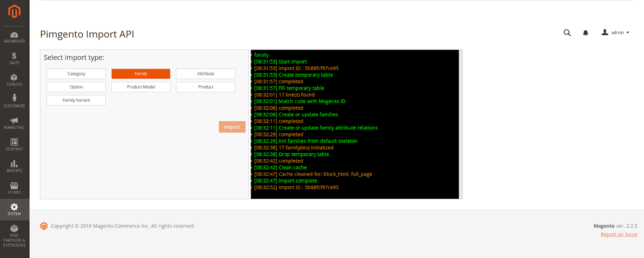
Task: Click the 'Import complete' log line
Action: click(x=286, y=181)
